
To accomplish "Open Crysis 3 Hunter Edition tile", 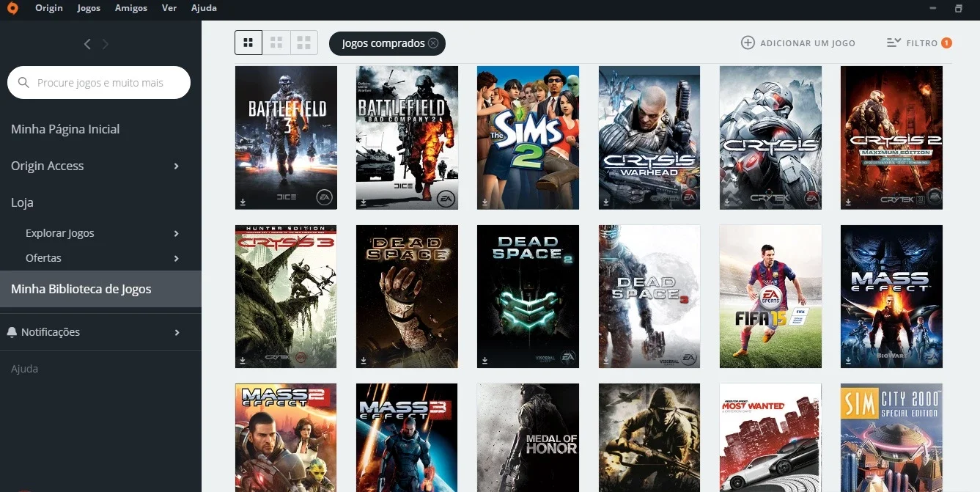I will coord(286,296).
